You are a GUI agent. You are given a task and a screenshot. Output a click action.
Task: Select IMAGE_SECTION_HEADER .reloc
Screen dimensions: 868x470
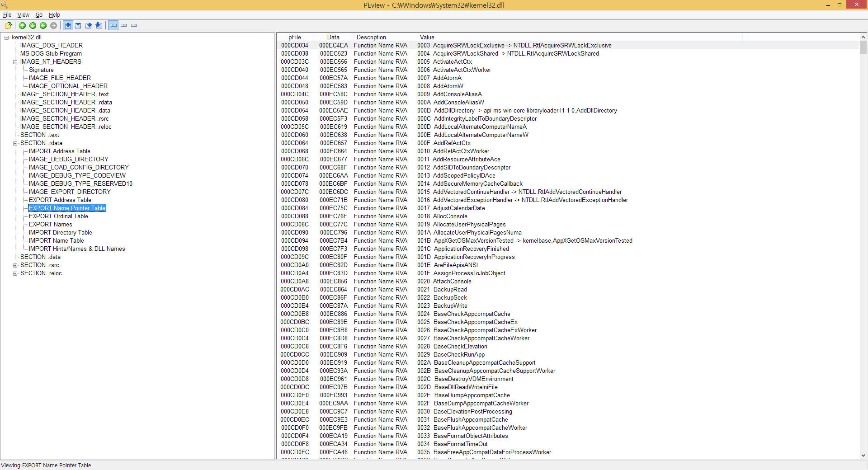66,127
